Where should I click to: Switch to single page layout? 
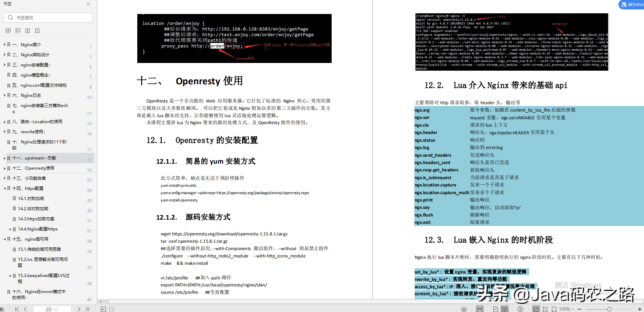496,309
